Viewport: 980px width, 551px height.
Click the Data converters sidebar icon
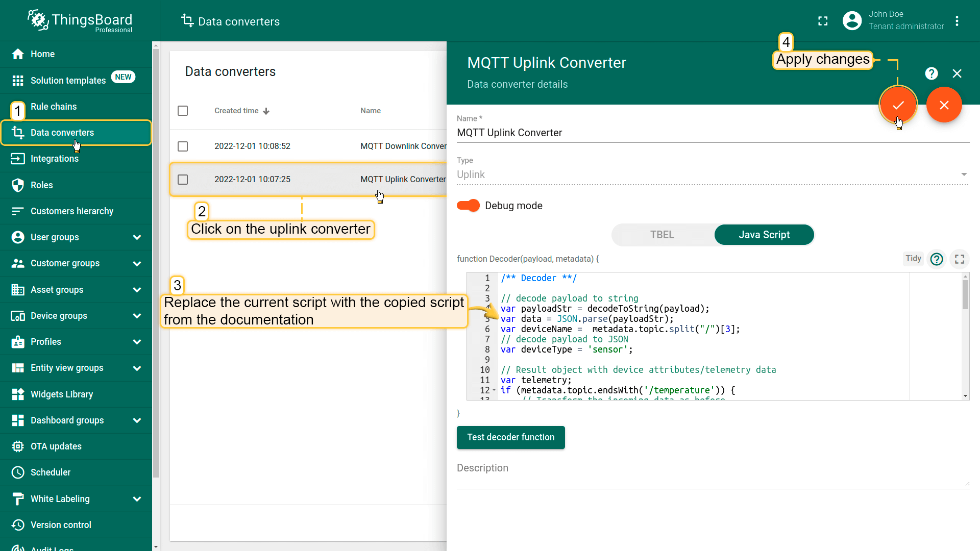18,132
